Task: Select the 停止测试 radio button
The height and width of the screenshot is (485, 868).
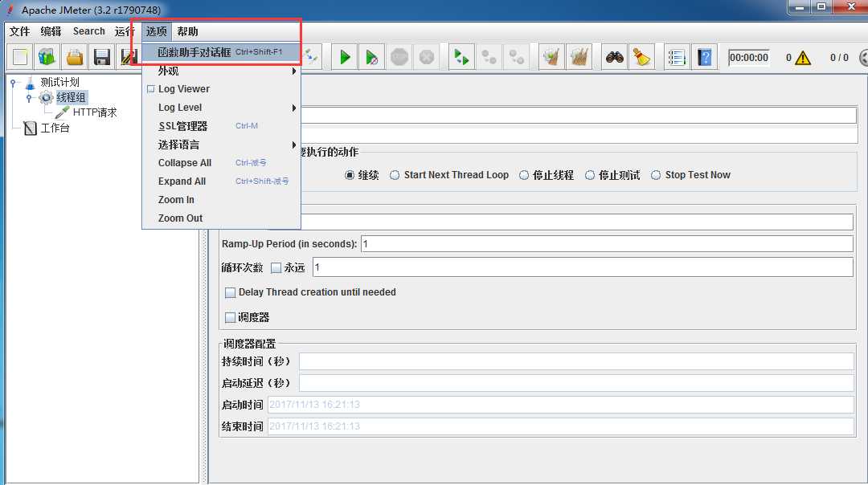Action: (x=590, y=175)
